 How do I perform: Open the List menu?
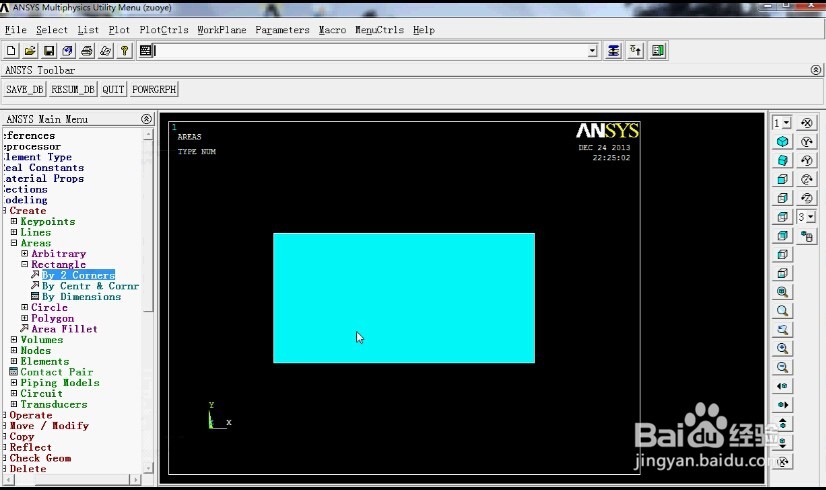[x=88, y=30]
